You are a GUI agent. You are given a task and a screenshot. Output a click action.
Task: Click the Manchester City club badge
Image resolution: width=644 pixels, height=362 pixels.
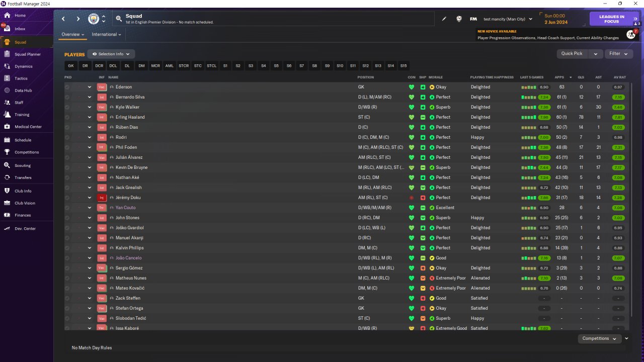click(94, 19)
